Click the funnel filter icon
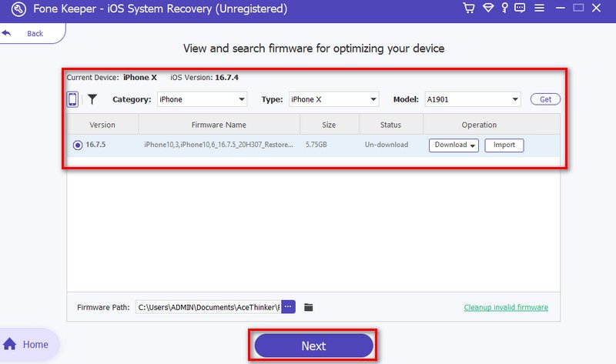This screenshot has width=616, height=364. coord(92,99)
